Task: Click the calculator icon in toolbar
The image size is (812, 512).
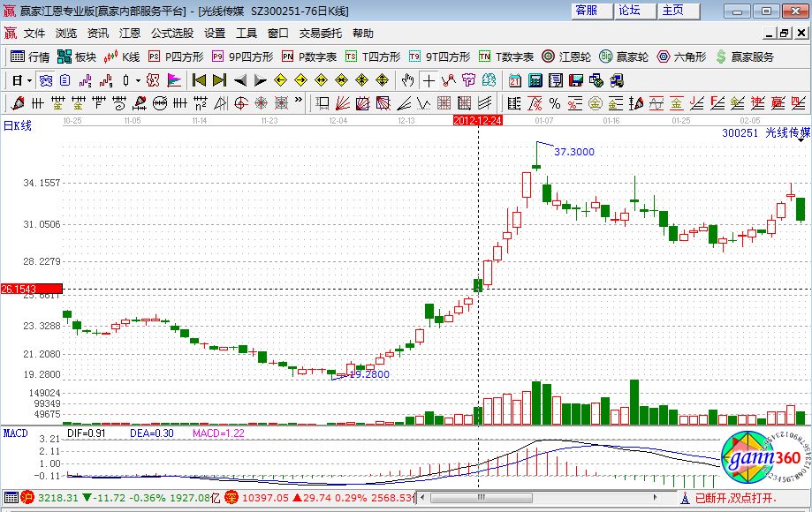Action: point(535,80)
